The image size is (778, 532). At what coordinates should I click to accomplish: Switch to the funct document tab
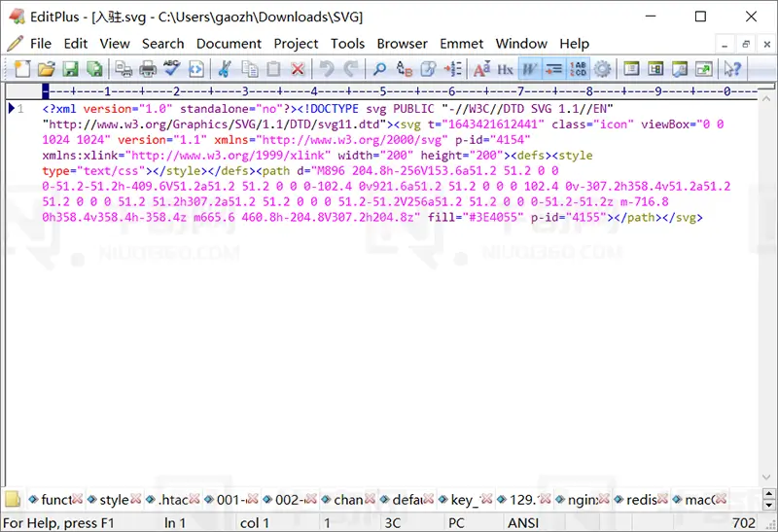[x=55, y=499]
